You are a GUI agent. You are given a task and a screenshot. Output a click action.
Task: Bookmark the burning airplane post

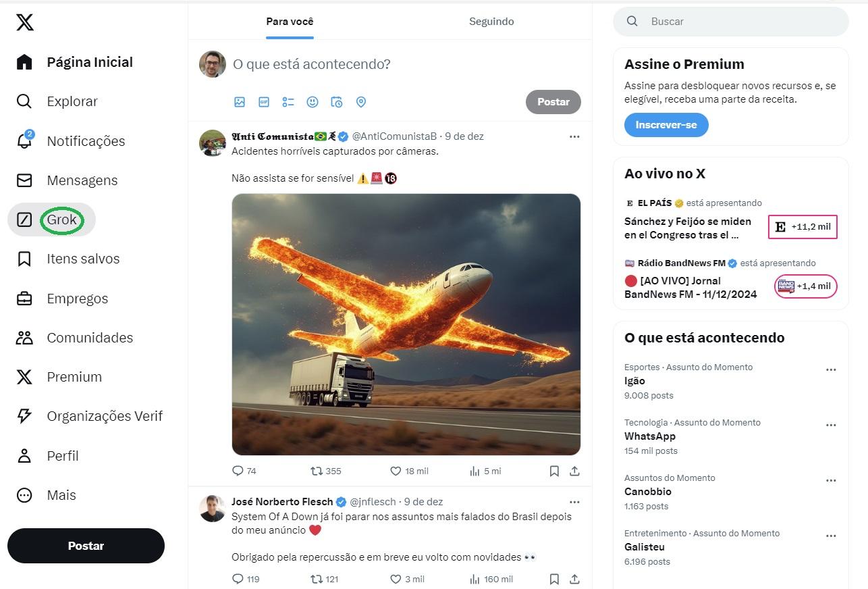click(x=554, y=471)
